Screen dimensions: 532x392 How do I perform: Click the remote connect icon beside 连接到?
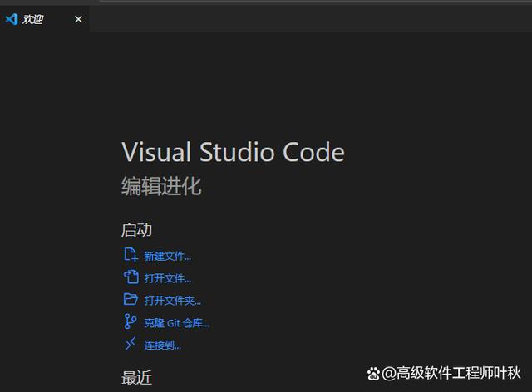(131, 344)
